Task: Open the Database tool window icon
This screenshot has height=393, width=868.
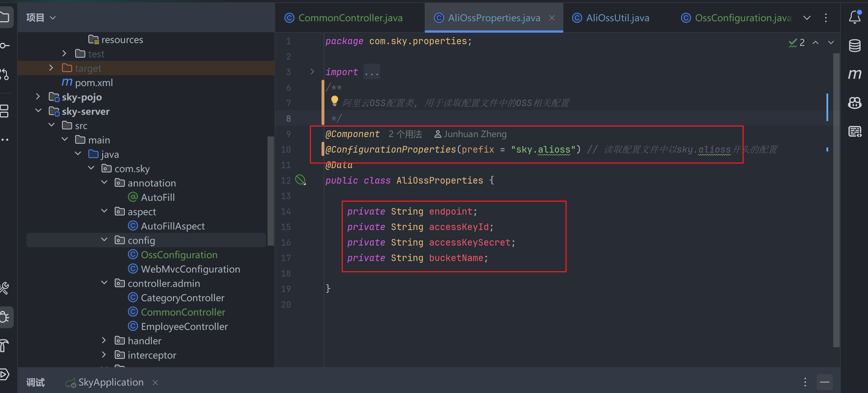Action: (855, 46)
